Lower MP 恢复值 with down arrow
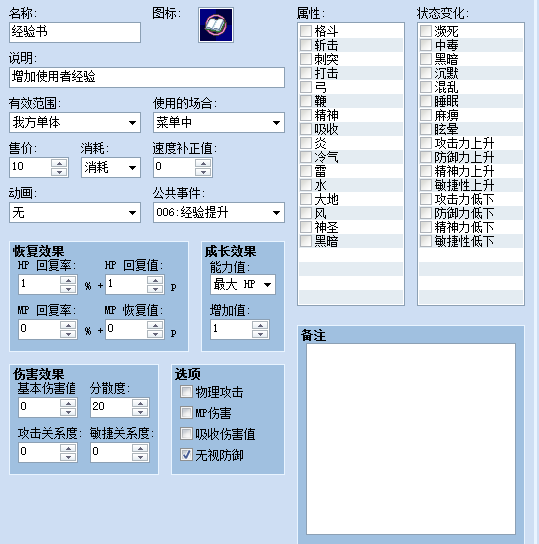 pyautogui.click(x=155, y=334)
